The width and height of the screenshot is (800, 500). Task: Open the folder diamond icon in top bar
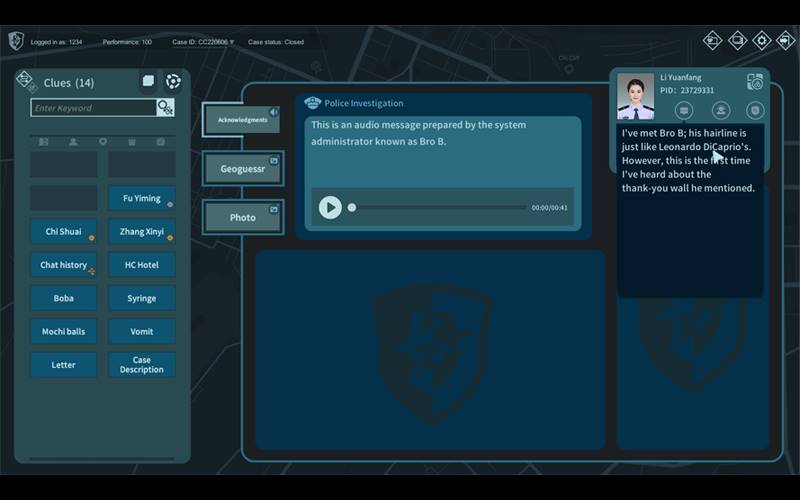tap(712, 41)
